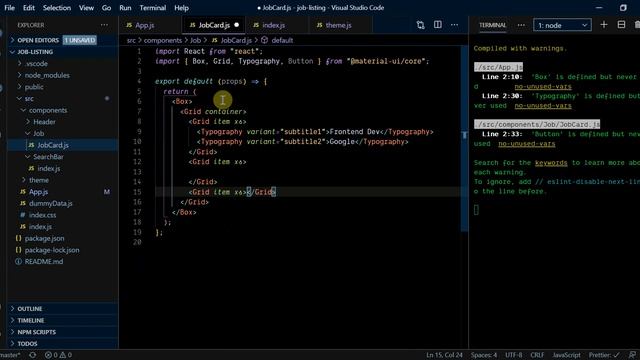
Task: Change encoding via UTF-8 status item
Action: coord(513,355)
